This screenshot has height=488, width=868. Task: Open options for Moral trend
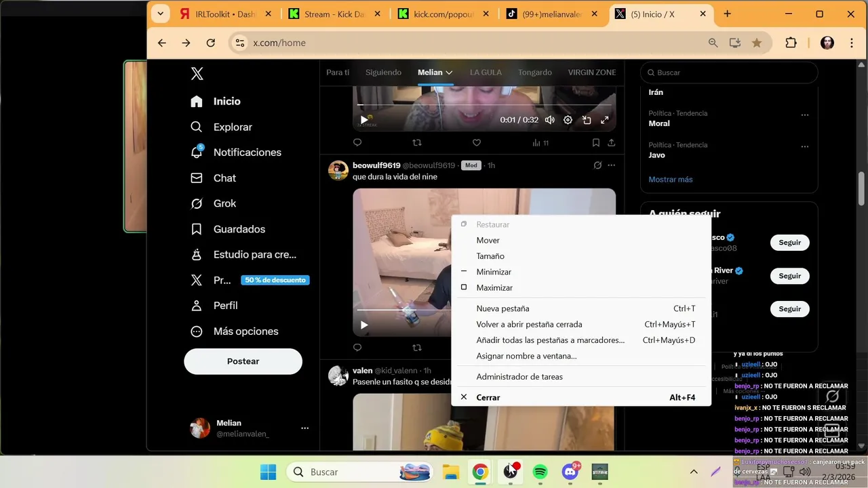point(805,115)
